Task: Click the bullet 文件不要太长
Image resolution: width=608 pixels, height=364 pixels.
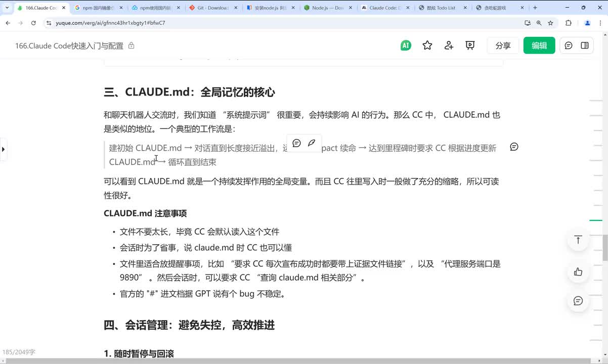Action: [199, 232]
